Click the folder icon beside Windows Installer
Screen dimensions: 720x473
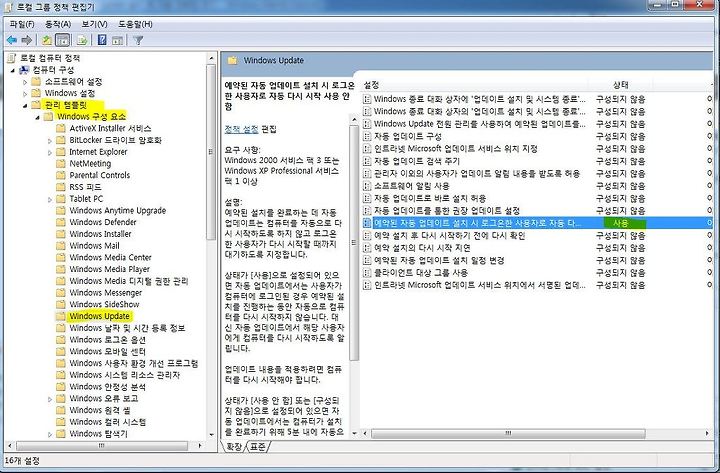pyautogui.click(x=61, y=234)
